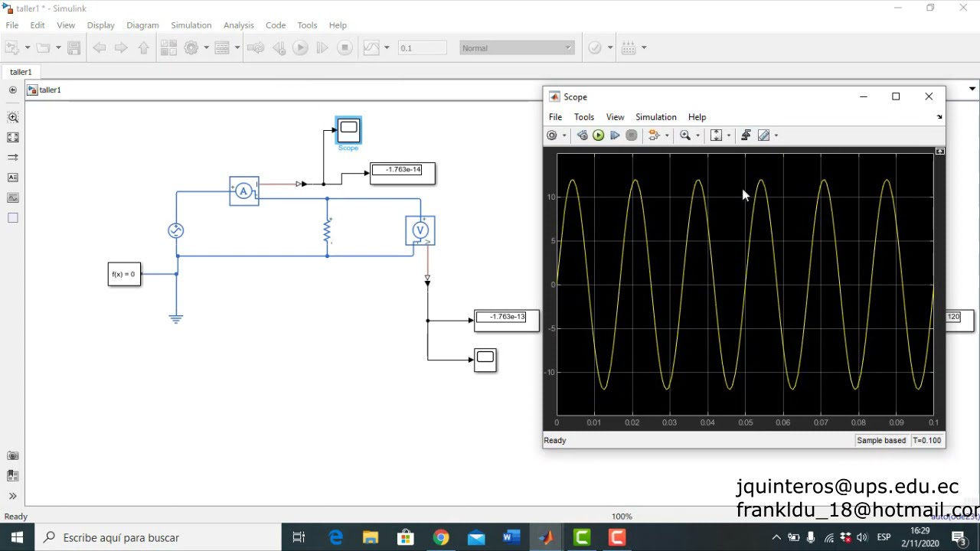Open Simulink Display menu
The height and width of the screenshot is (551, 980).
100,25
